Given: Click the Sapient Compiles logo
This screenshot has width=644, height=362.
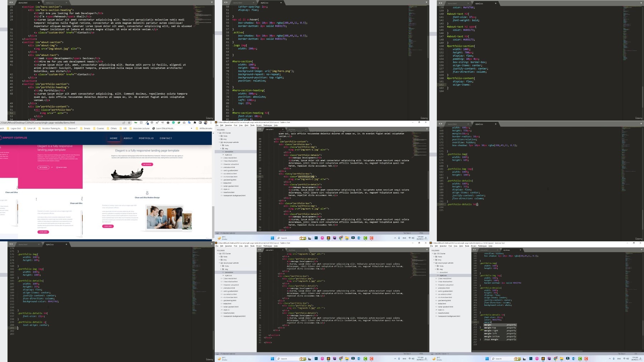Looking at the screenshot, I should click(14, 137).
